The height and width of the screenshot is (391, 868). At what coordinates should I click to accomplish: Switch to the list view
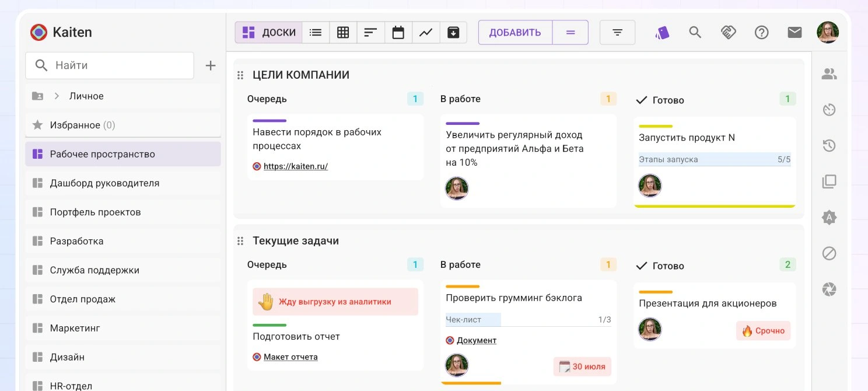pos(316,32)
